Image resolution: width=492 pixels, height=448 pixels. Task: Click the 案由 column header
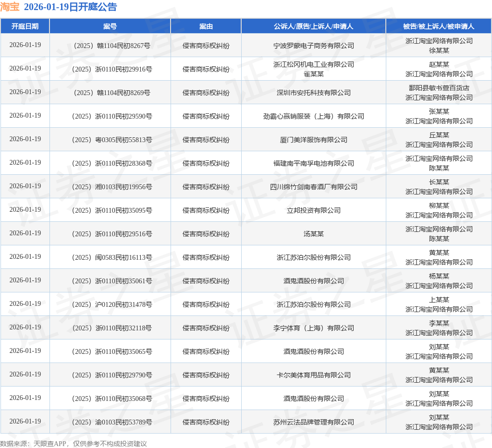206,26
